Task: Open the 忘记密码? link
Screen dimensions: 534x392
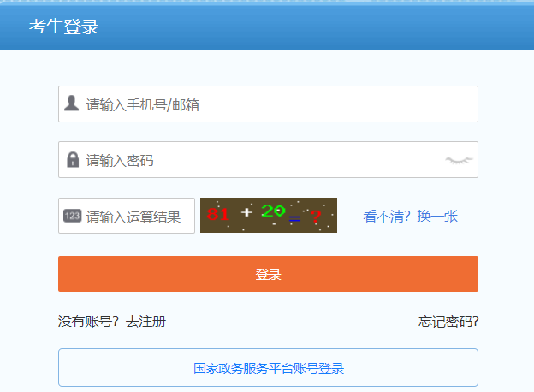Action: [448, 322]
